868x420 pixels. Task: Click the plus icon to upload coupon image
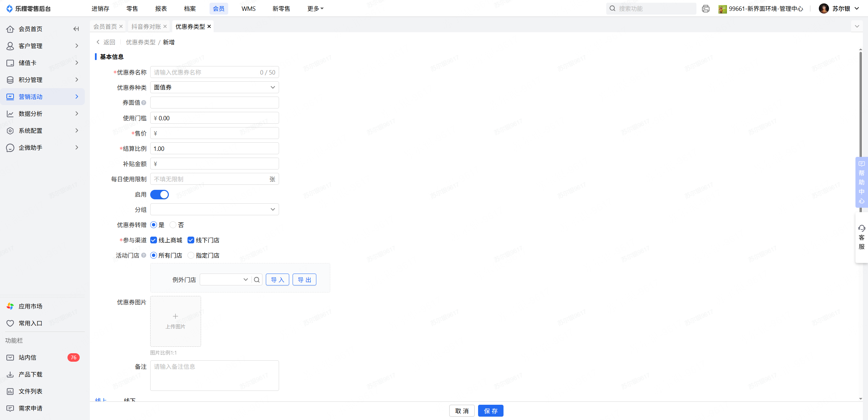point(175,316)
